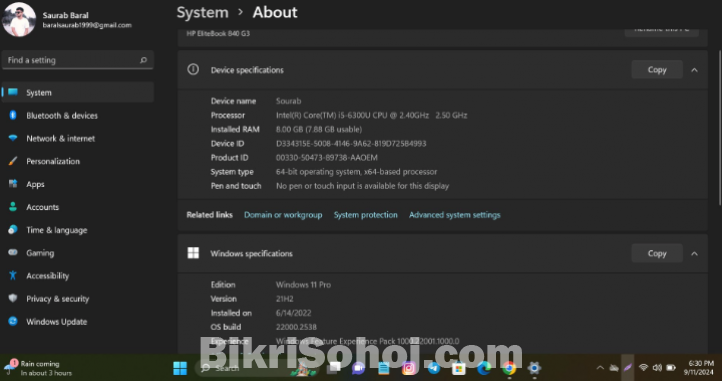Select the Installed on date 6/14/2022
Screen dimensions: 722x381
pyautogui.click(x=293, y=313)
